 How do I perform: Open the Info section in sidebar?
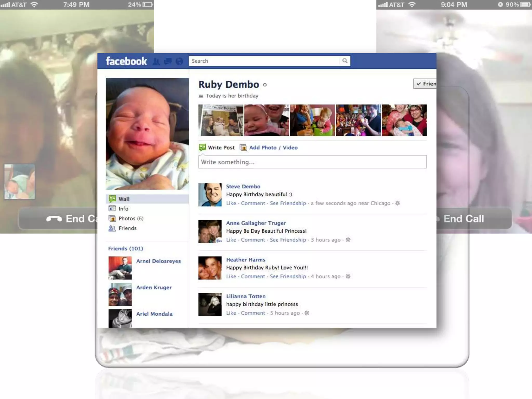(x=123, y=209)
